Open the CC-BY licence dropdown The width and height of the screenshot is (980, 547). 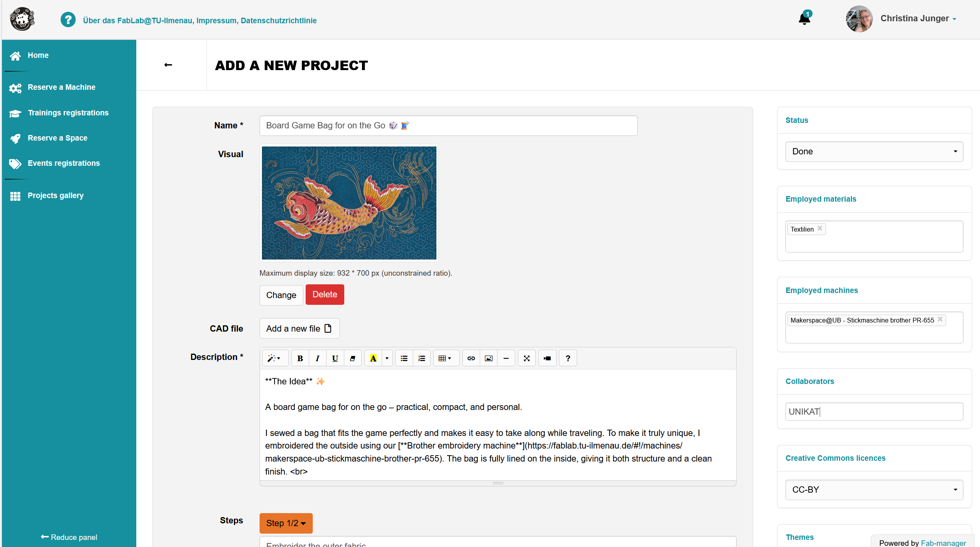pyautogui.click(x=874, y=490)
